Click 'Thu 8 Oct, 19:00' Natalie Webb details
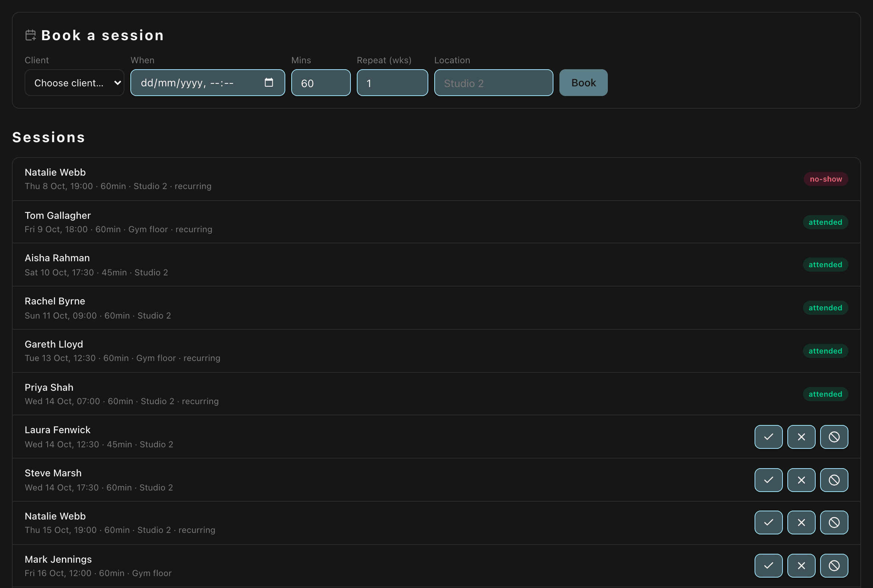The width and height of the screenshot is (873, 588). (x=118, y=186)
